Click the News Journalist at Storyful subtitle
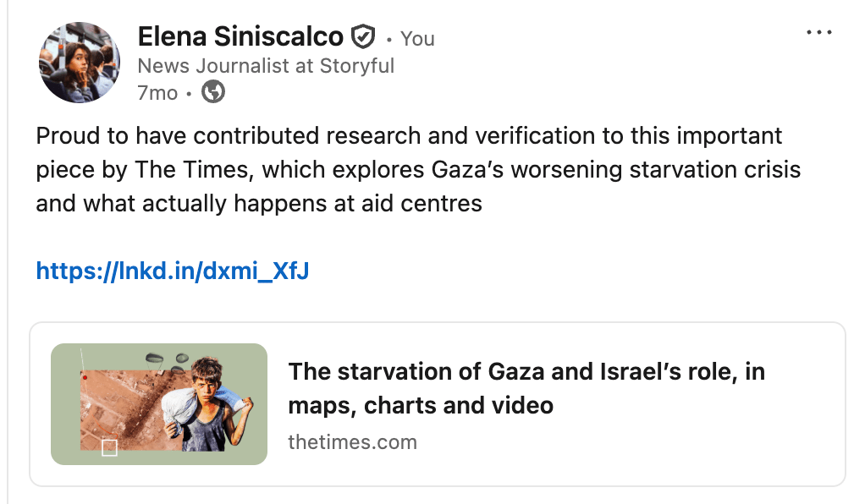865x504 pixels. pyautogui.click(x=266, y=66)
